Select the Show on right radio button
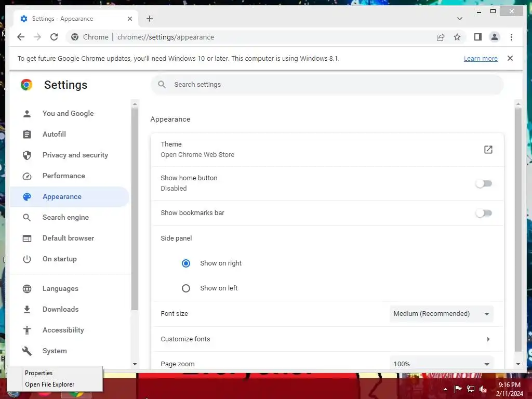532x399 pixels. [x=186, y=263]
